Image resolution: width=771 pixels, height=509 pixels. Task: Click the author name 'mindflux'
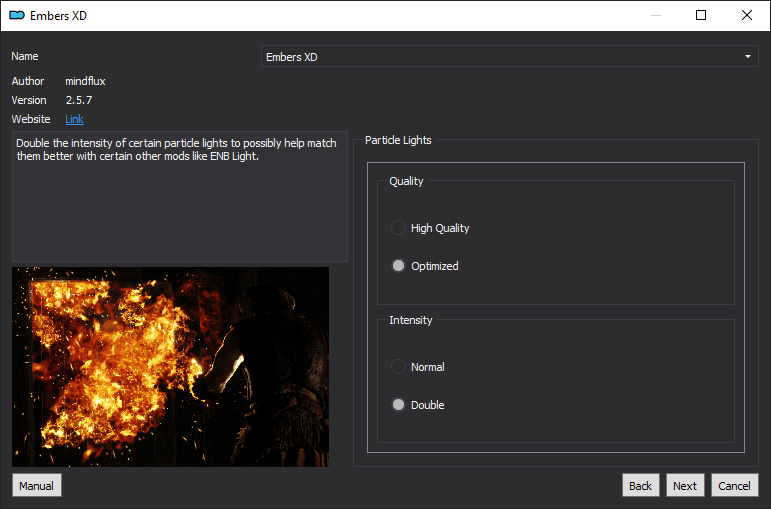(x=86, y=81)
